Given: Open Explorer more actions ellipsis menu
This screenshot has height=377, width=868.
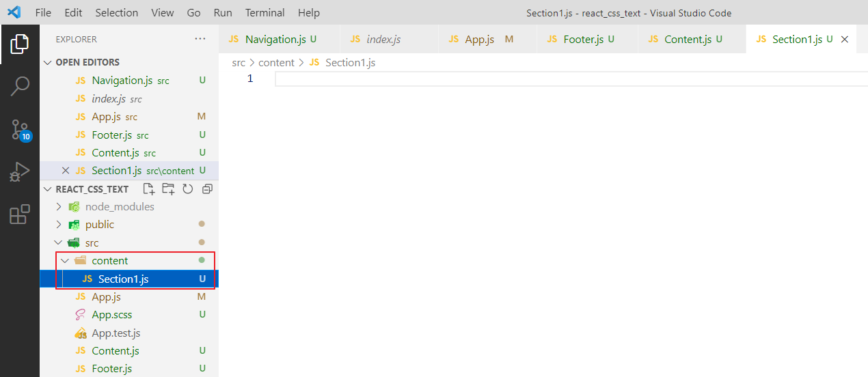Looking at the screenshot, I should (200, 39).
